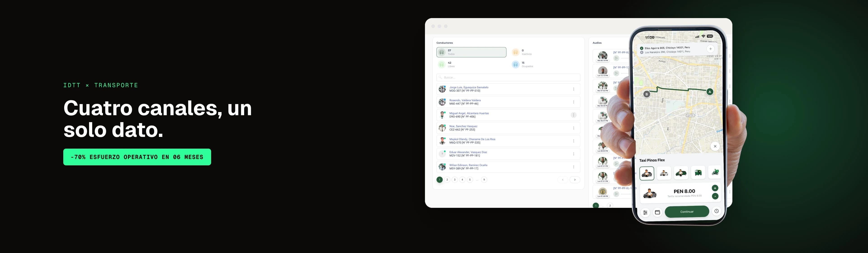Click -70% Esfuerzo Operativo banner button
The image size is (868, 253).
(x=137, y=157)
